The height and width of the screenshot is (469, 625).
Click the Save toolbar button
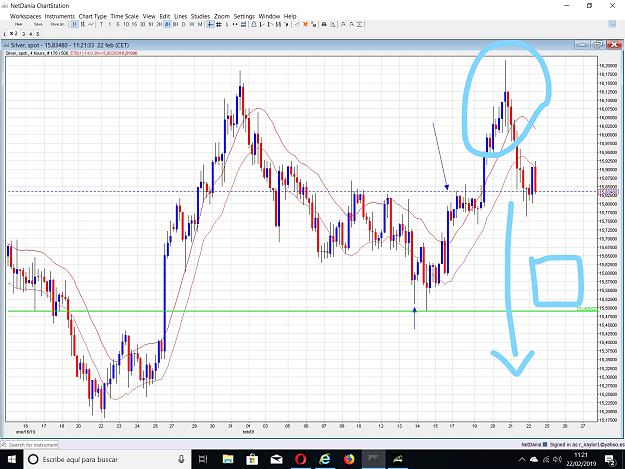38,24
